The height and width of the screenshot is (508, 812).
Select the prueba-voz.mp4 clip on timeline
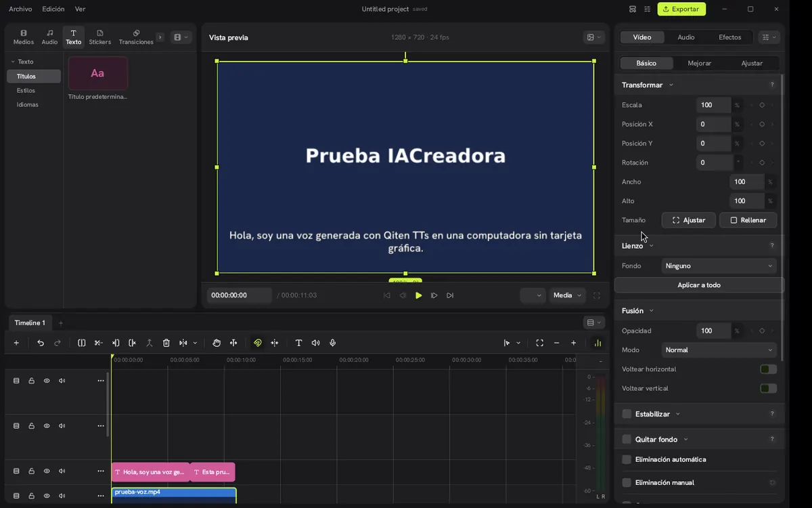pos(174,496)
